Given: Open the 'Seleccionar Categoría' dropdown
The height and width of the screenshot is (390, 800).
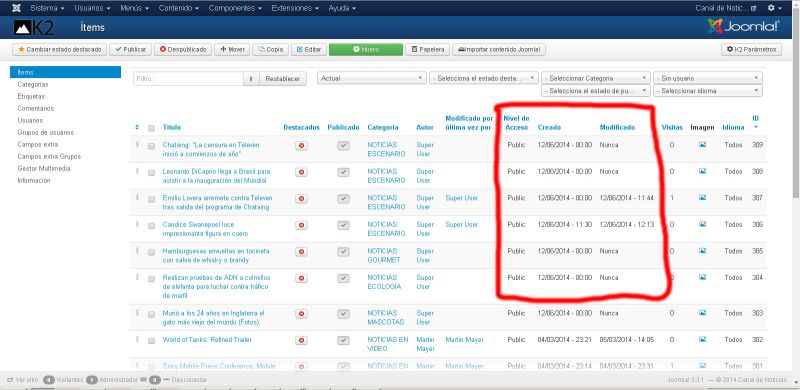Looking at the screenshot, I should (x=595, y=79).
